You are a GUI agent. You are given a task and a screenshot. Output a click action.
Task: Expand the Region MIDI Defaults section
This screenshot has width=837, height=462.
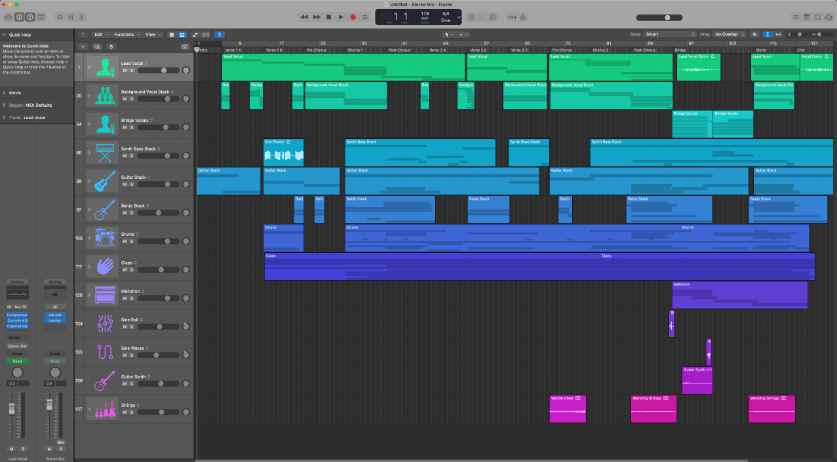[x=4, y=105]
